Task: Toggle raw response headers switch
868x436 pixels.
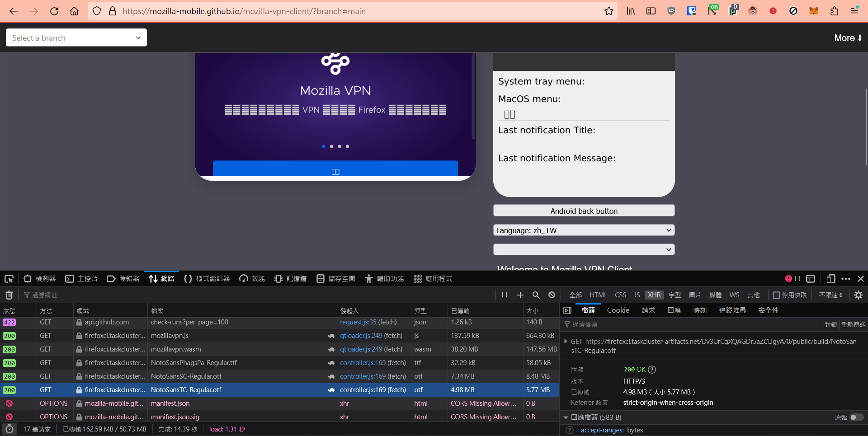Action: (857, 417)
